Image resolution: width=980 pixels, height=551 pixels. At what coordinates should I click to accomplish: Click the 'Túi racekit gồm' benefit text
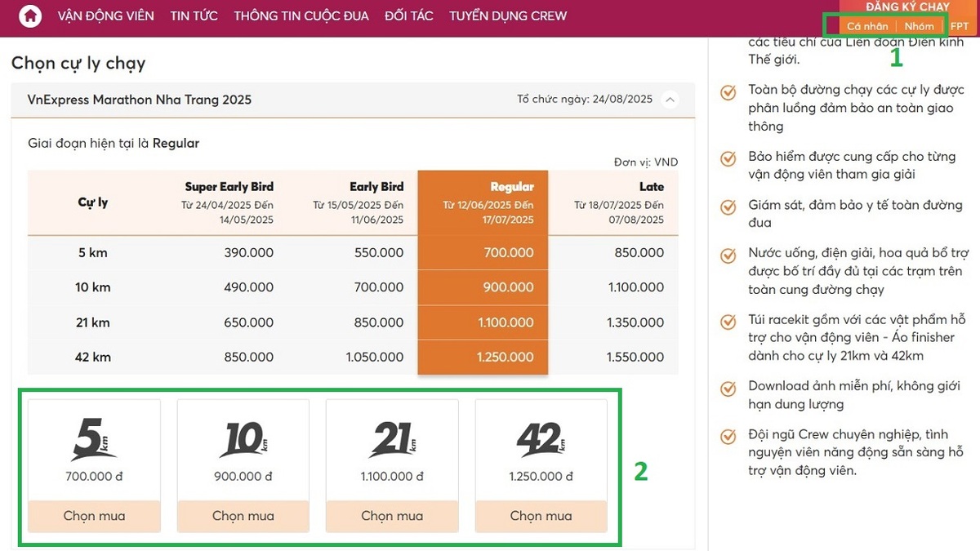click(857, 339)
